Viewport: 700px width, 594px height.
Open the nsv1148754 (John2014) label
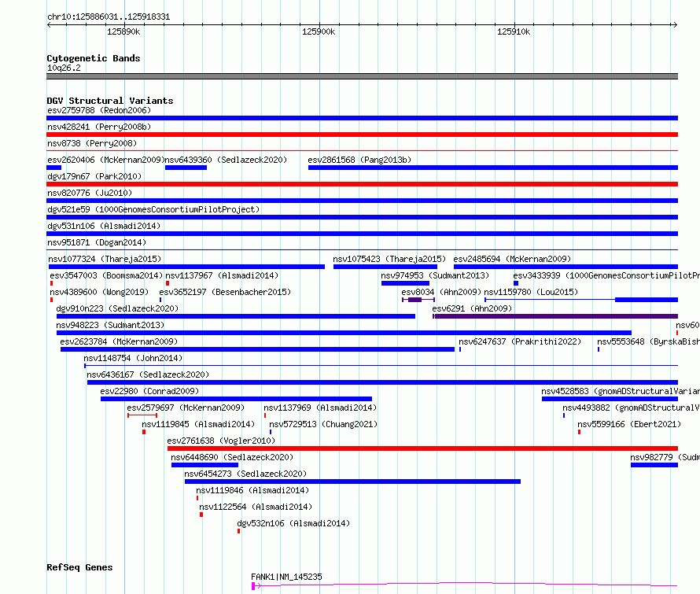133,358
